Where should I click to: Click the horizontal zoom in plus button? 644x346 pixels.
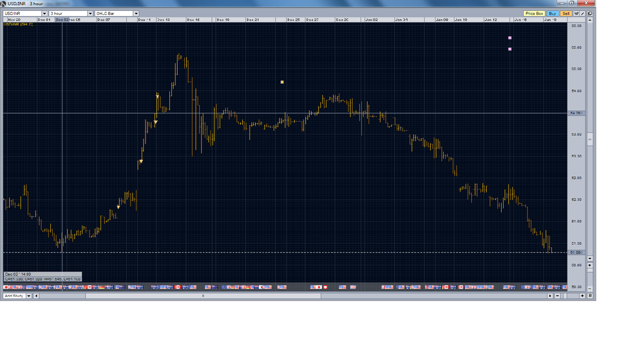click(582, 296)
